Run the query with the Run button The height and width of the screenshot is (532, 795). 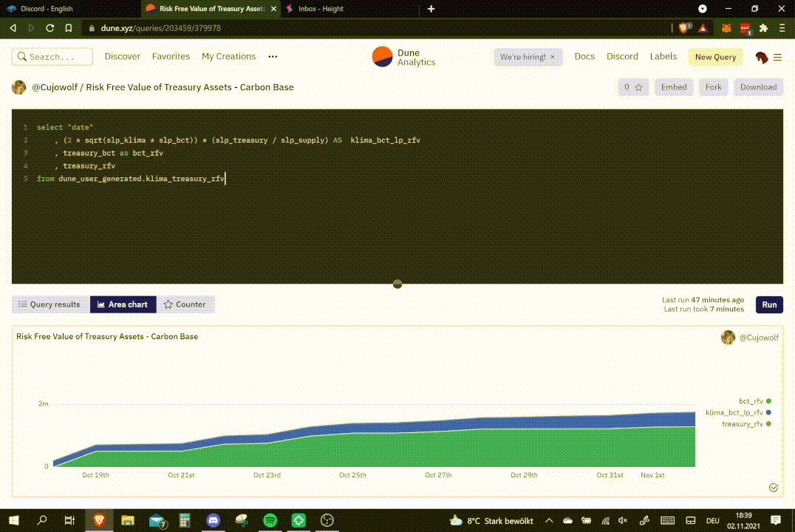pyautogui.click(x=769, y=304)
